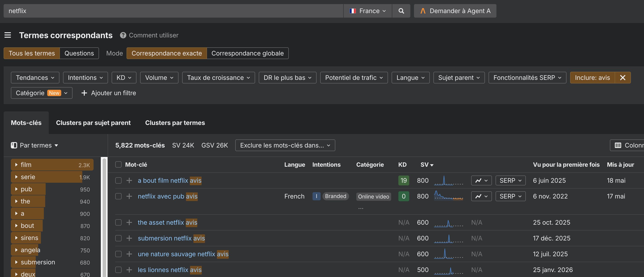Open the Volume filter dropdown
This screenshot has width=644, height=277.
(x=159, y=78)
